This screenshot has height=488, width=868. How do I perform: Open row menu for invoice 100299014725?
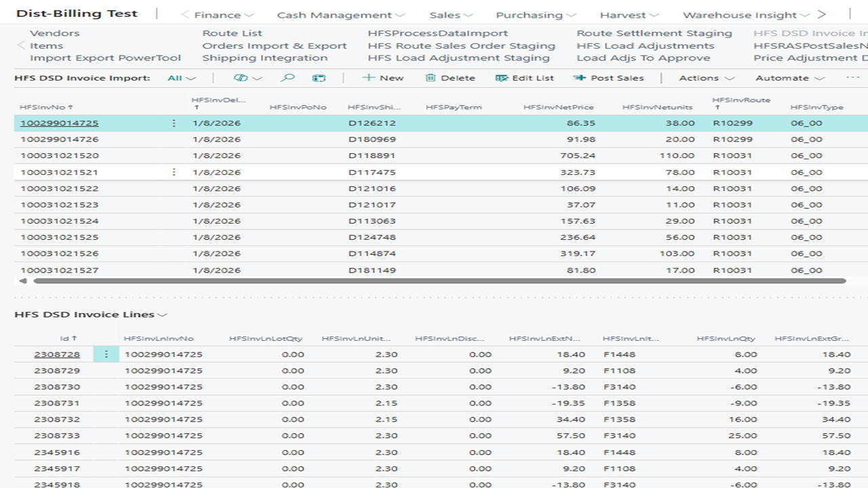pyautogui.click(x=174, y=123)
